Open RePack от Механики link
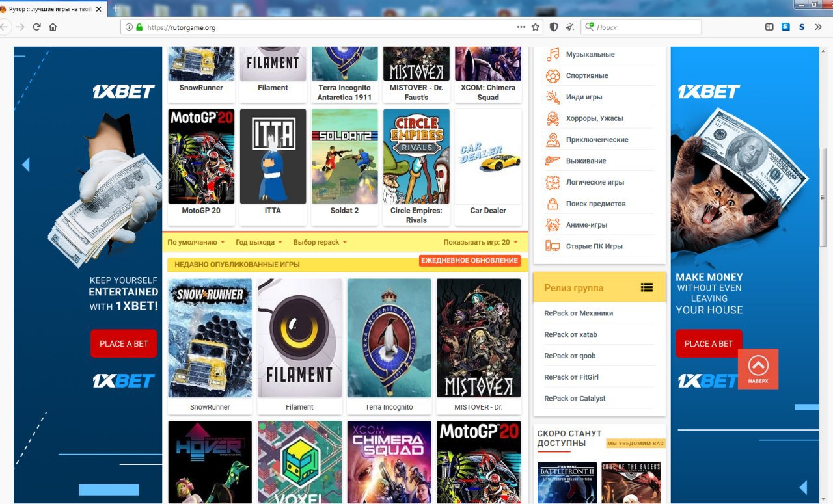833x504 pixels. pos(579,313)
